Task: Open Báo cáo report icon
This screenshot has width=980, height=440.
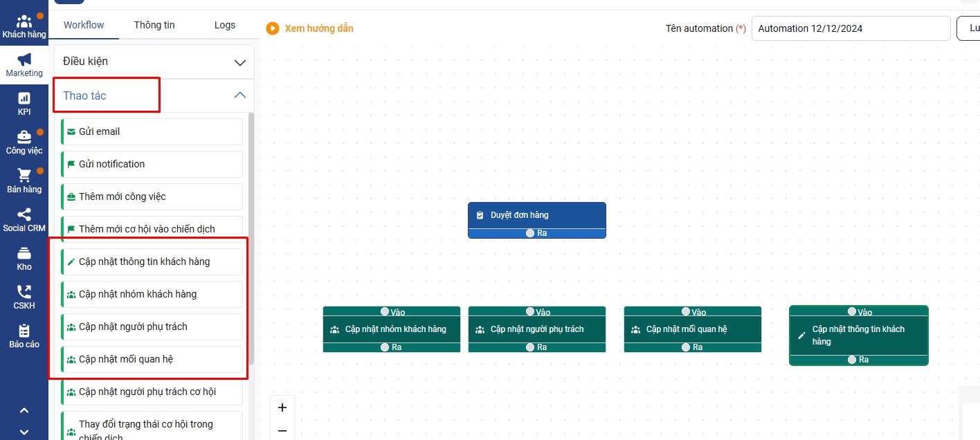Action: 24,331
